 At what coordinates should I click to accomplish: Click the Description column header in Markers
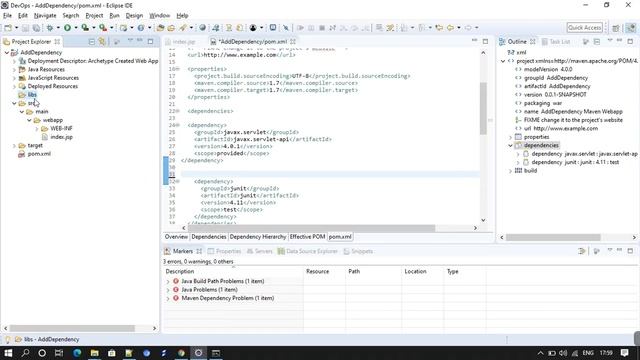pos(233,271)
